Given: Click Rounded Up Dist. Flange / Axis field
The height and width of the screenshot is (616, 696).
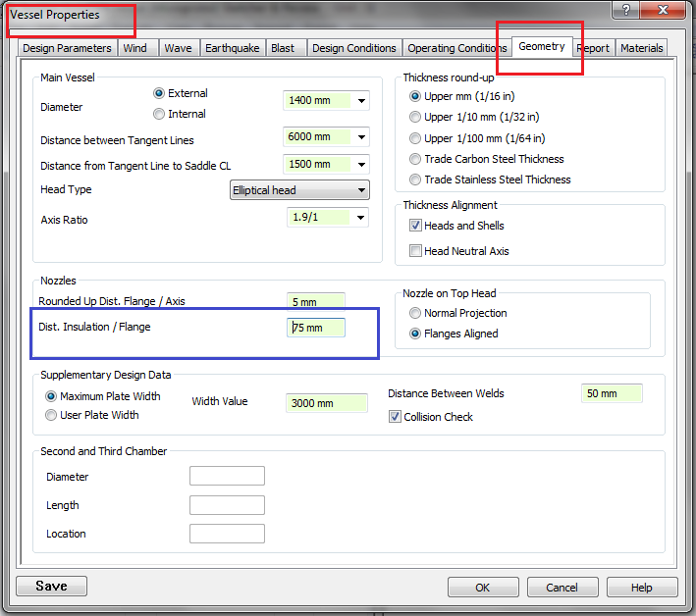Looking at the screenshot, I should tap(315, 302).
